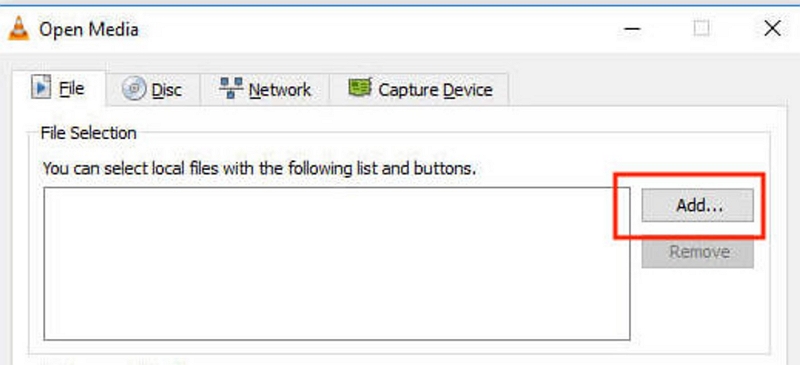Click the greyed-out Remove button
Image resolution: width=800 pixels, height=365 pixels.
tap(697, 252)
